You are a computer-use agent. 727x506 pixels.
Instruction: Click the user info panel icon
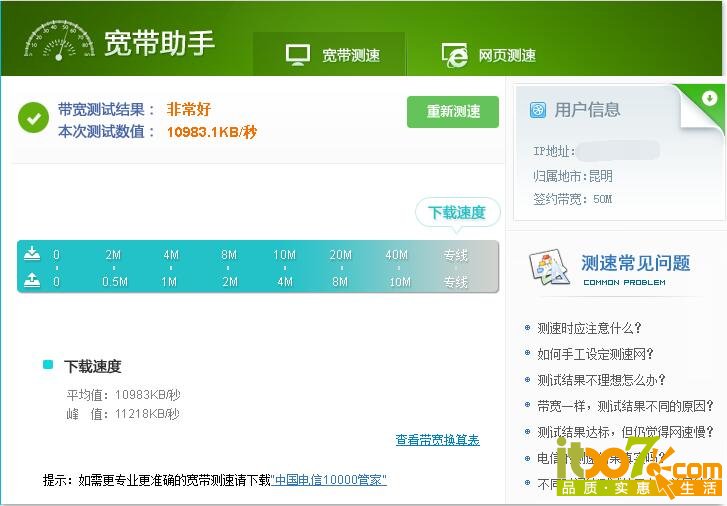538,110
